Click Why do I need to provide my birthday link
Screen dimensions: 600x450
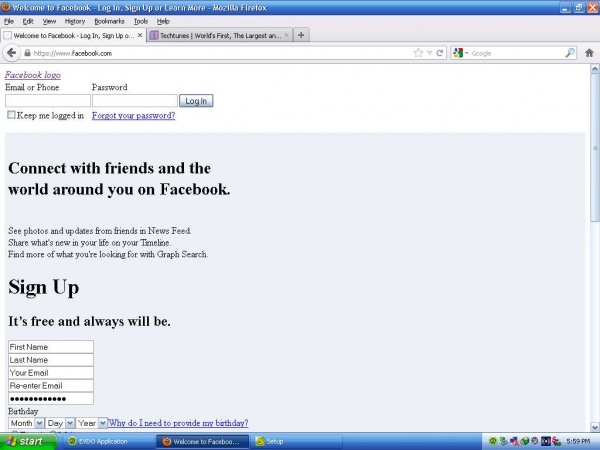point(178,423)
